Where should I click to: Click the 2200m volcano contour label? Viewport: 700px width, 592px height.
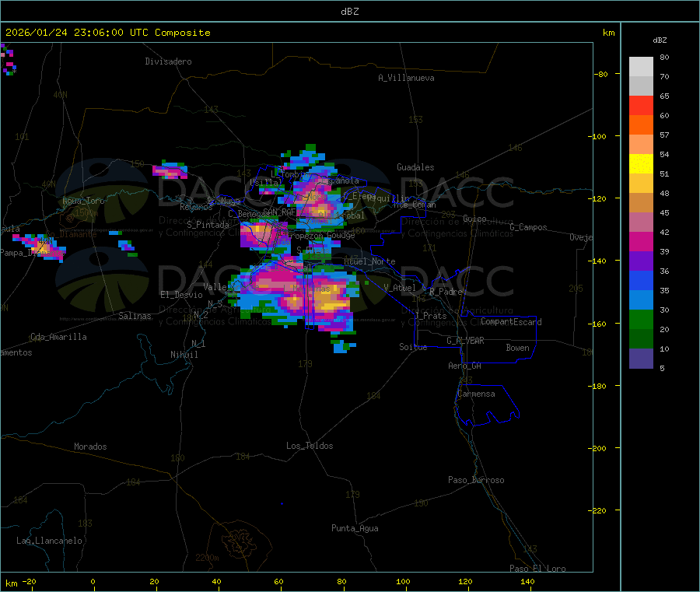point(207,558)
